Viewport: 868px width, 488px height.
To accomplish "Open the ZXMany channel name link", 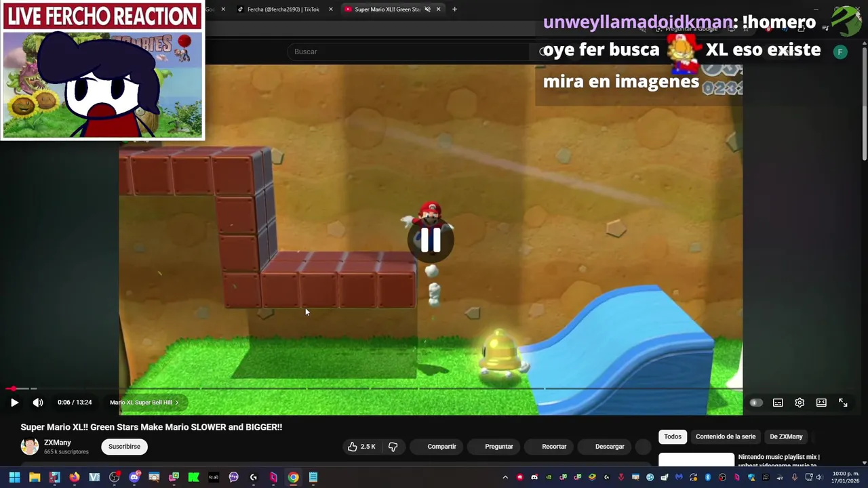I will (58, 443).
